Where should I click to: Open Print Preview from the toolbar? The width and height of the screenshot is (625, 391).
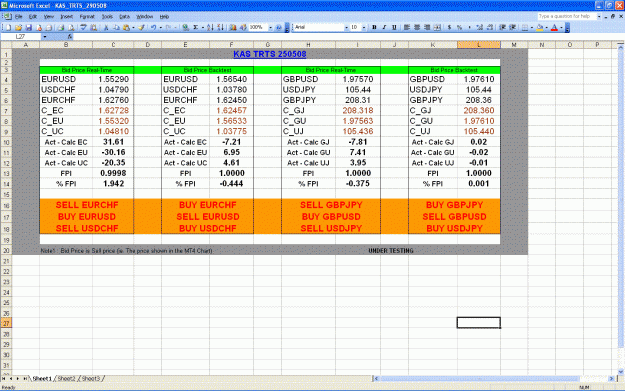click(x=71, y=28)
